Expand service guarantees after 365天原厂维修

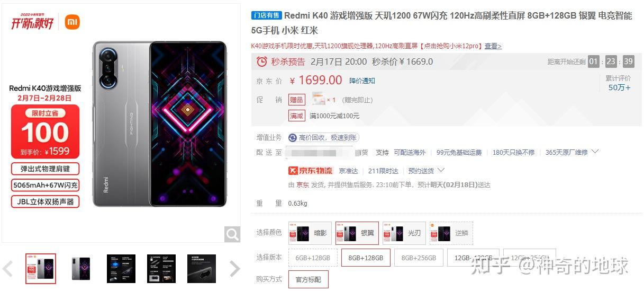point(595,152)
